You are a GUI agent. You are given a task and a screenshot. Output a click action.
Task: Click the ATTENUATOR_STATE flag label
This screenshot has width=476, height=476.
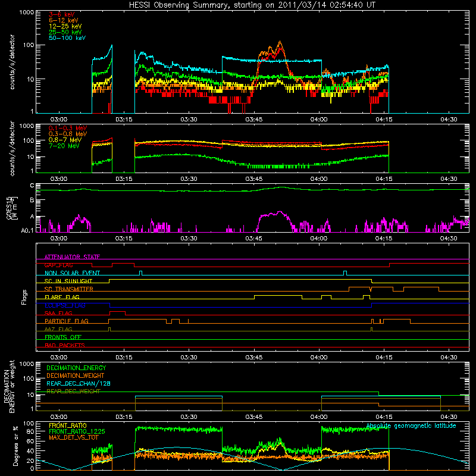(72, 257)
